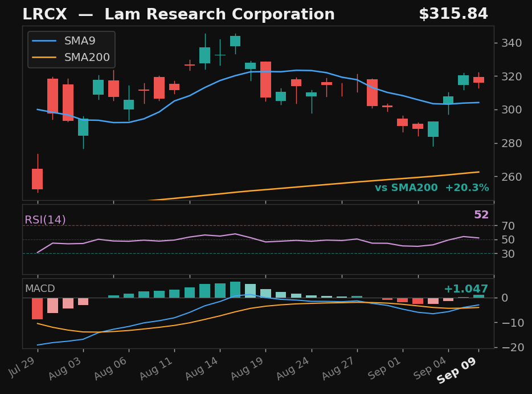
Task: Click the RSI(14) panel label
Action: 45,220
